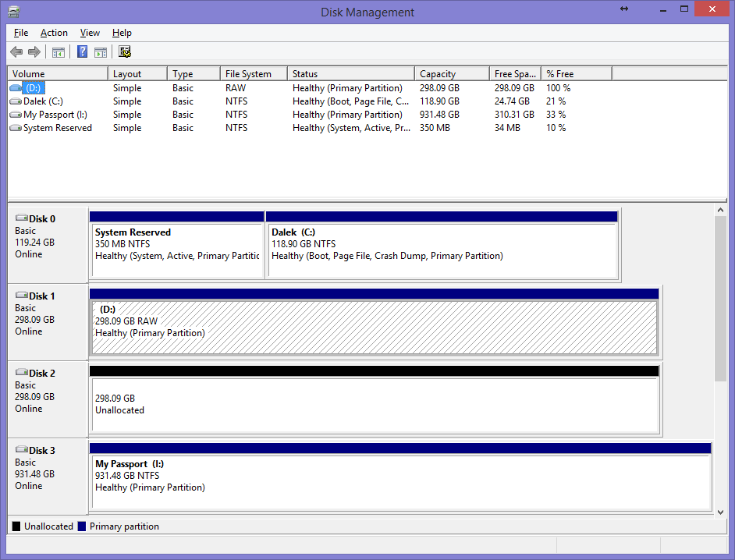Click the Back arrow toolbar icon
The width and height of the screenshot is (735, 560).
[x=16, y=51]
